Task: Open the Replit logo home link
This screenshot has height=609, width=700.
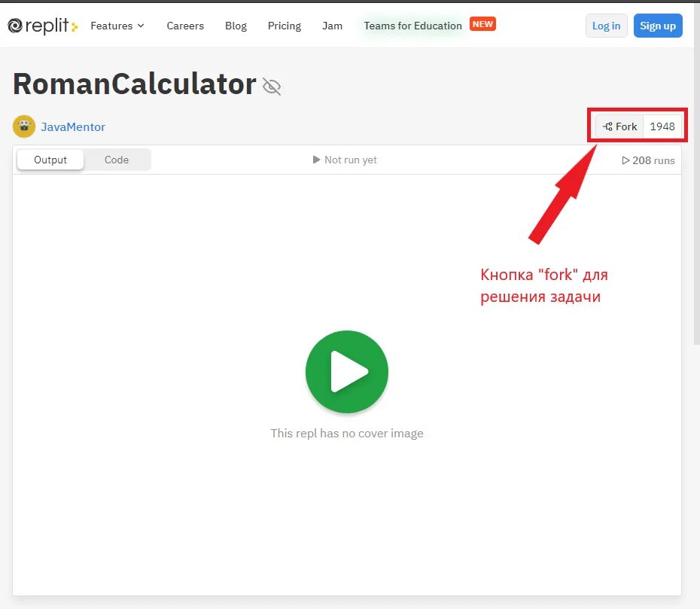Action: pyautogui.click(x=43, y=26)
